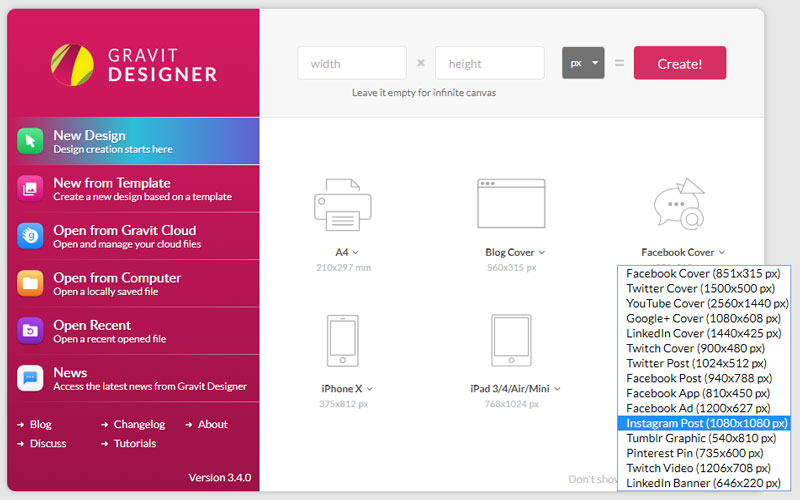Click the orange Open from Computer folder icon
The width and height of the screenshot is (800, 500).
[30, 284]
